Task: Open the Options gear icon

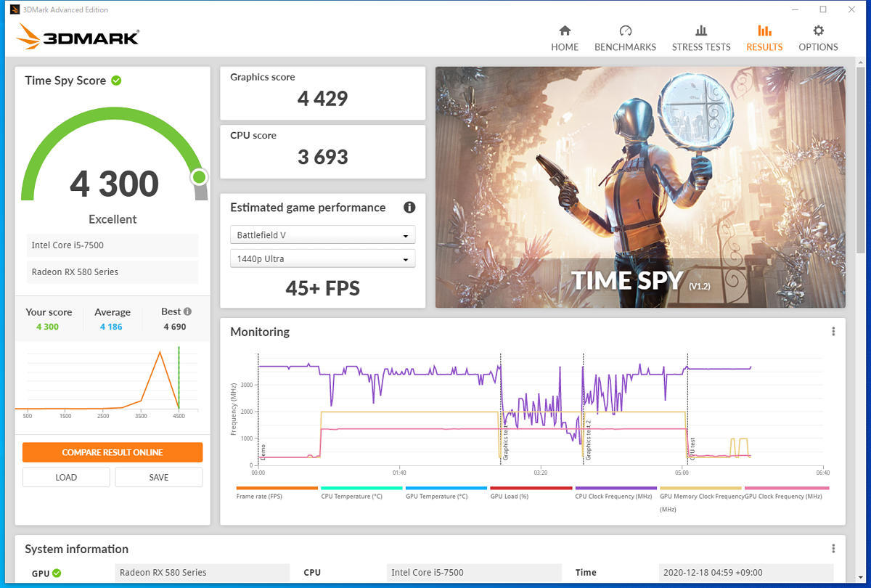Action: click(818, 30)
